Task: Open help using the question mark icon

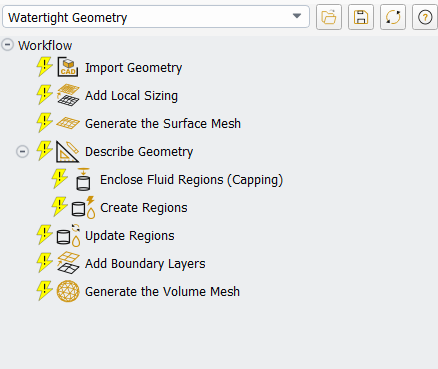Action: 425,17
